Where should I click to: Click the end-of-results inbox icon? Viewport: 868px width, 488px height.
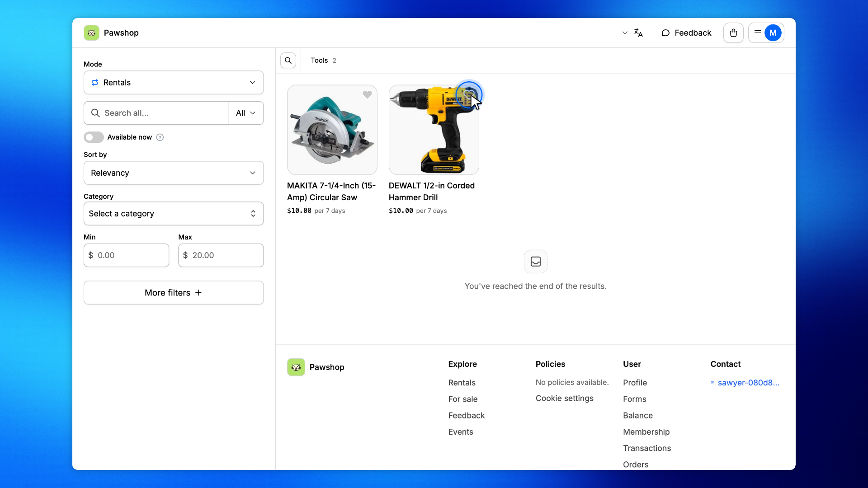[536, 262]
